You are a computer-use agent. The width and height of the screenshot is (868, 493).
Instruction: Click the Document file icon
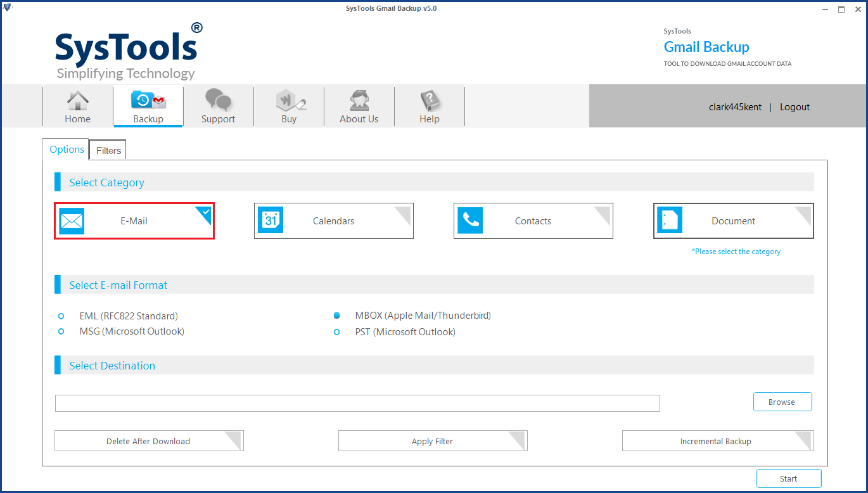tap(670, 221)
